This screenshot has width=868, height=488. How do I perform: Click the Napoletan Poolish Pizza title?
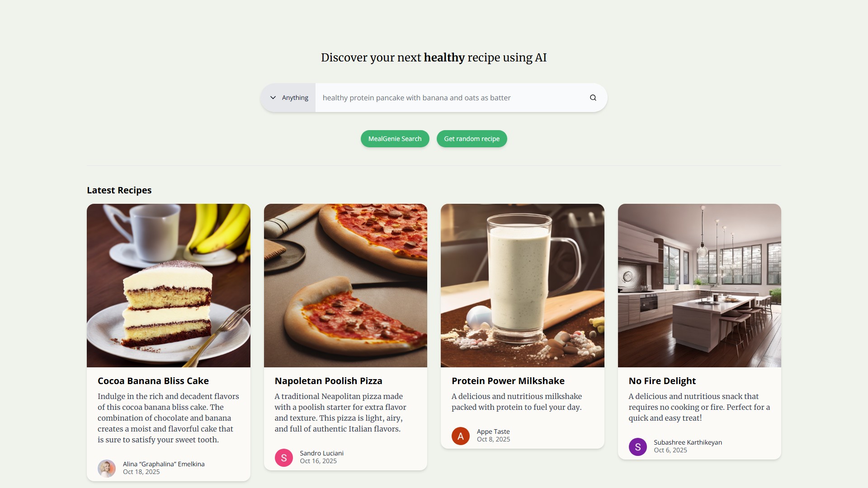(328, 381)
